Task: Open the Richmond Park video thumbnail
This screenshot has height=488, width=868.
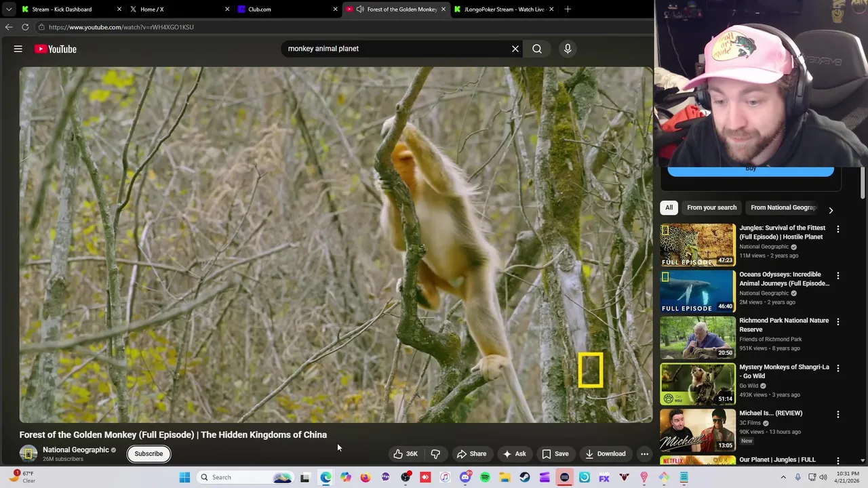Action: [698, 338]
